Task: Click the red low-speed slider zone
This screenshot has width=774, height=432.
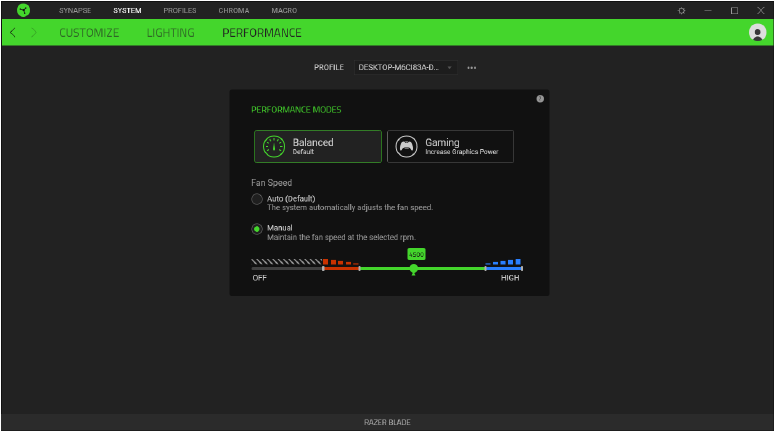Action: pyautogui.click(x=341, y=268)
